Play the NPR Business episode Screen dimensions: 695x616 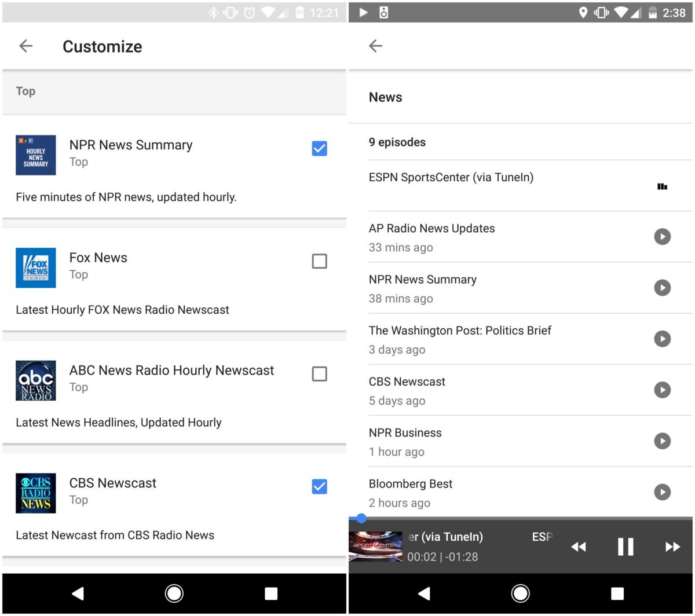(x=662, y=441)
